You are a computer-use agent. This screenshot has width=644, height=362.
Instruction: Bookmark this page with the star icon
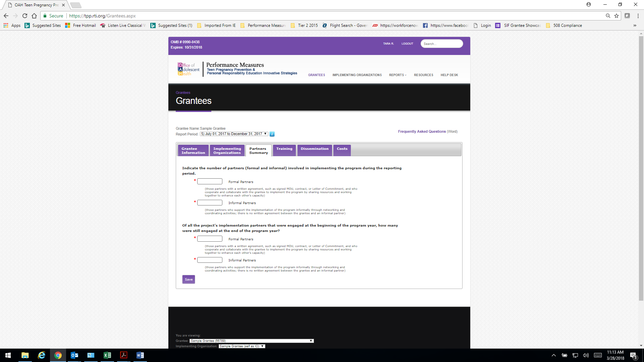click(x=616, y=16)
